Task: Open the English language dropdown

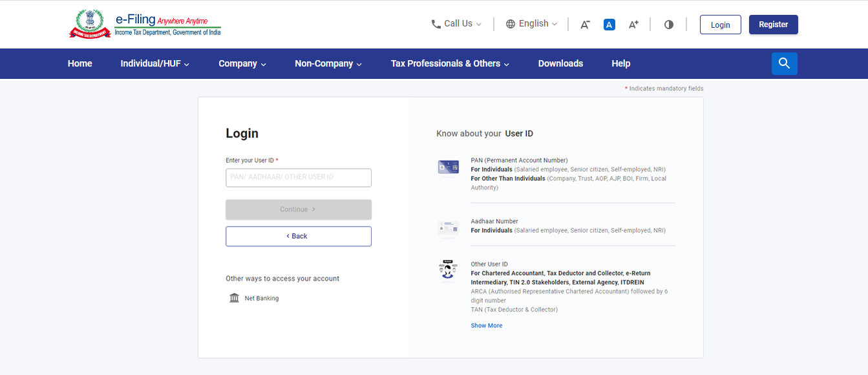Action: tap(531, 23)
